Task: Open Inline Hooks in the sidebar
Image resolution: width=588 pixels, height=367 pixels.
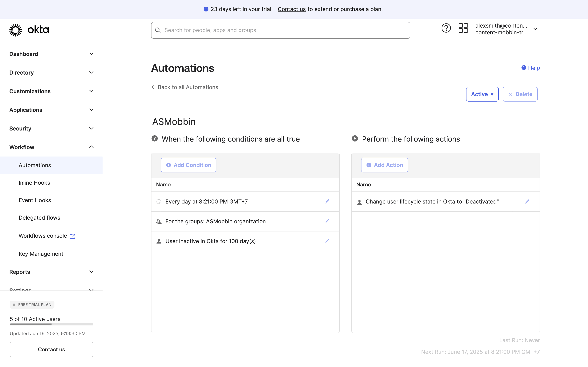Action: [x=34, y=183]
